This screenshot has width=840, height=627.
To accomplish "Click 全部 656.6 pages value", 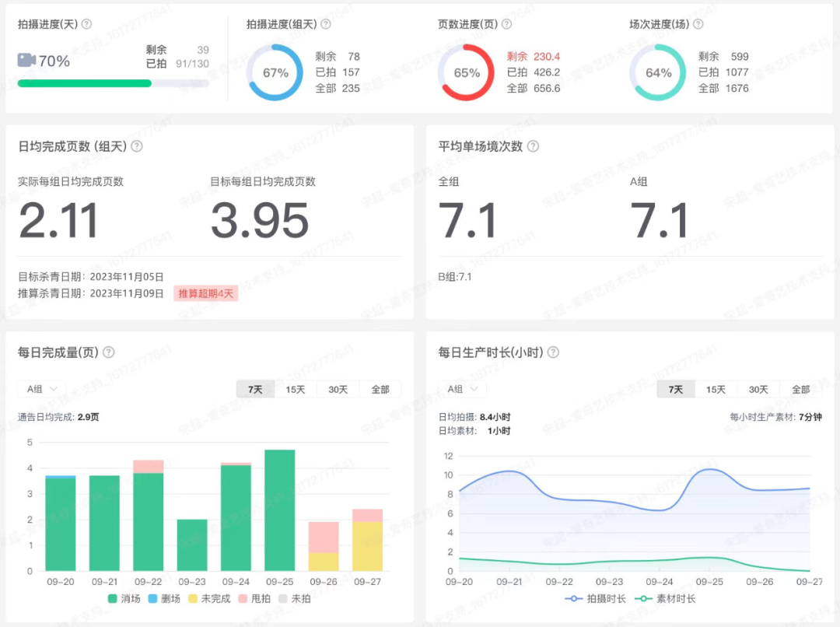I will click(x=534, y=89).
